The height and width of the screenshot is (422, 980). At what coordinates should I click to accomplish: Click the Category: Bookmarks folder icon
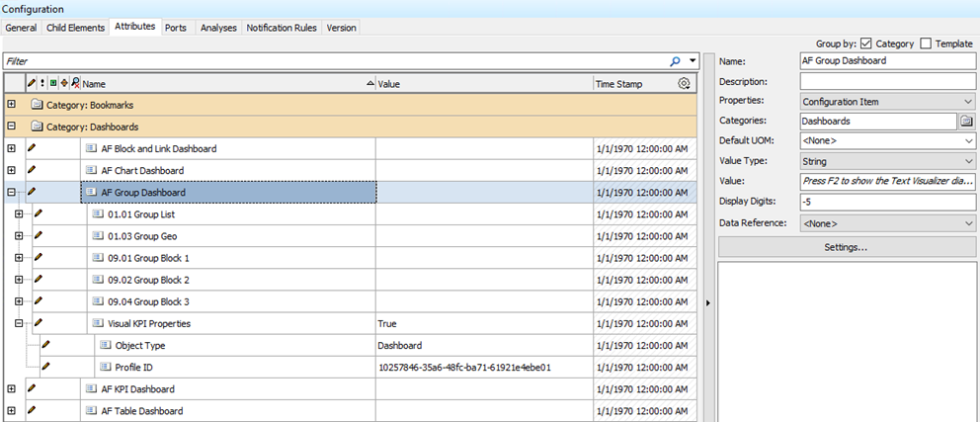37,105
